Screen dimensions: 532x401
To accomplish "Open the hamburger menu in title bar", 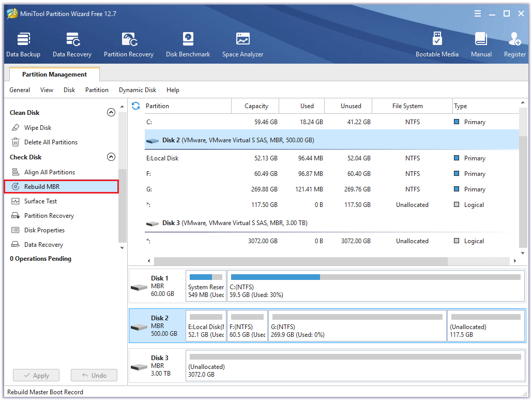I will [478, 13].
